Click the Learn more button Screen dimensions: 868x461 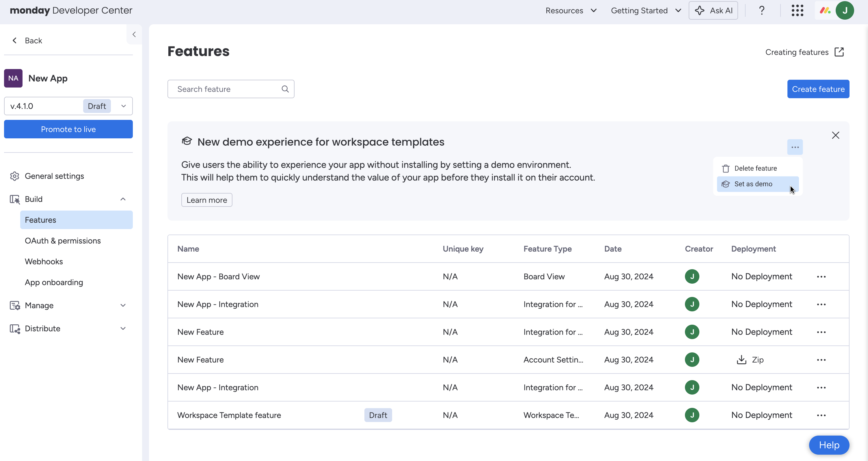point(206,200)
